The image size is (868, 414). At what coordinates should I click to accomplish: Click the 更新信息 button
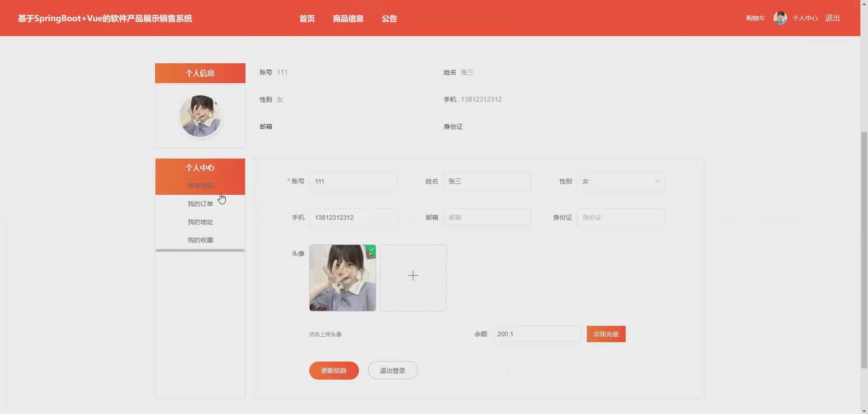pyautogui.click(x=334, y=370)
